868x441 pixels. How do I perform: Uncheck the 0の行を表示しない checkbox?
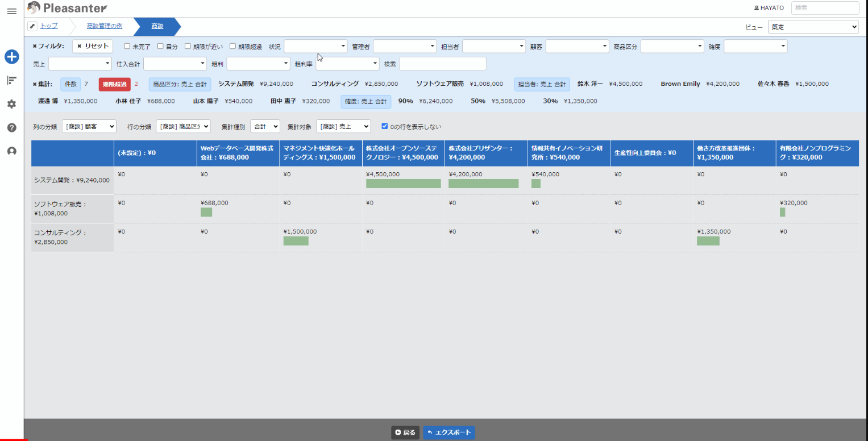pyautogui.click(x=385, y=126)
